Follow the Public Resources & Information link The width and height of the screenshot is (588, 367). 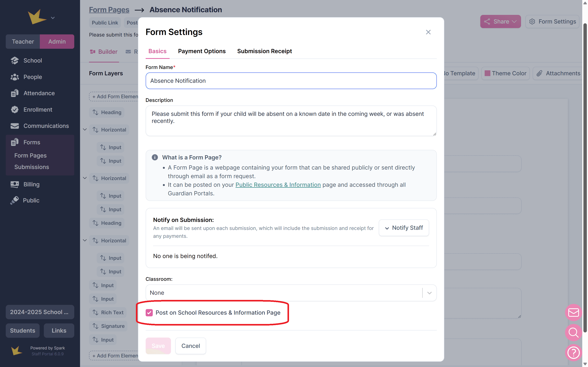pyautogui.click(x=278, y=185)
